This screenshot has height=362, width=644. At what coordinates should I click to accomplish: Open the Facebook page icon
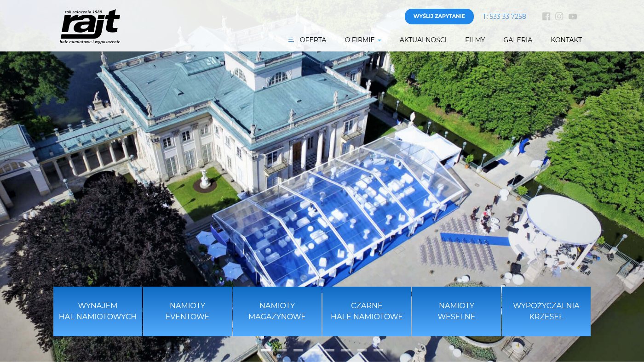point(546,17)
